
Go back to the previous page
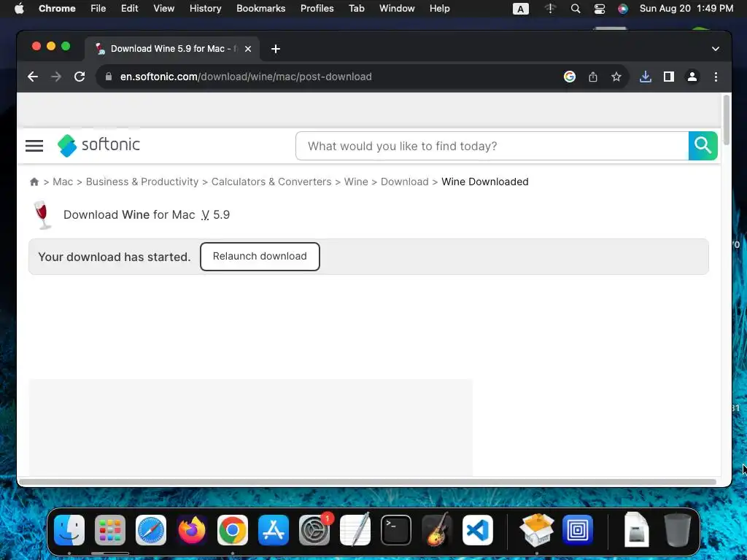click(32, 77)
